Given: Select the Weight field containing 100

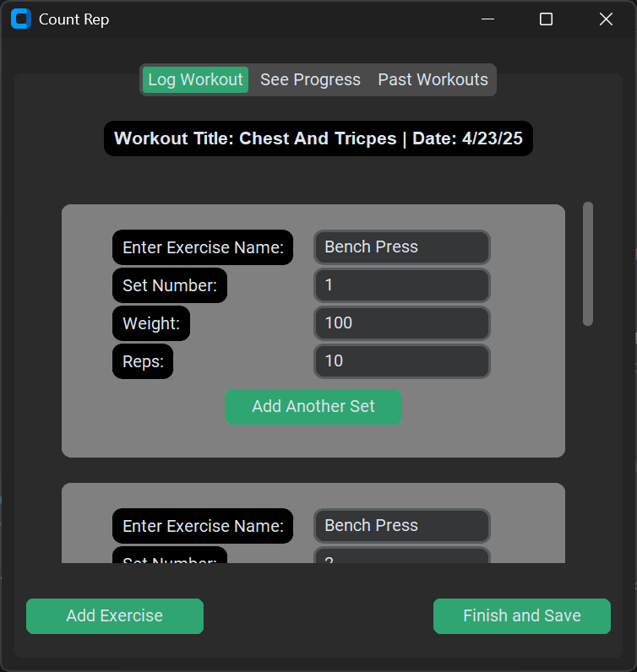Looking at the screenshot, I should [x=401, y=323].
